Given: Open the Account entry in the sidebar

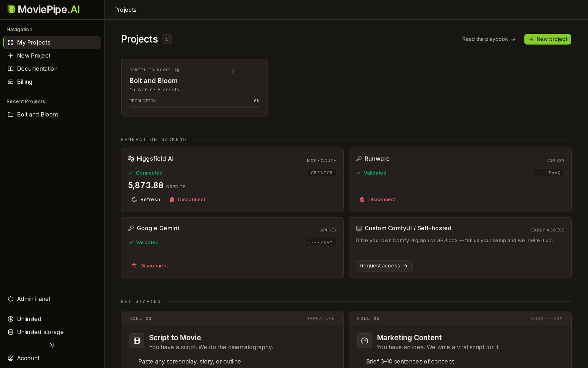Looking at the screenshot, I should coord(52,358).
